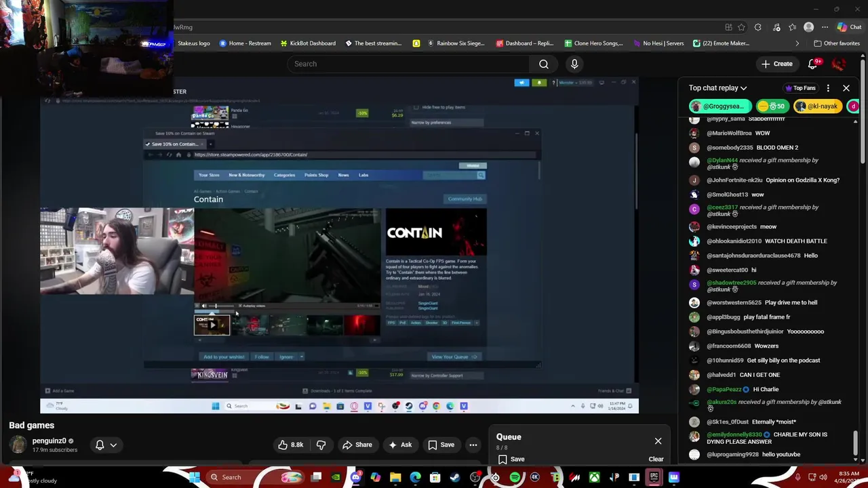The height and width of the screenshot is (488, 868).
Task: Show more bookmarks with overflow chevron
Action: coord(797,43)
